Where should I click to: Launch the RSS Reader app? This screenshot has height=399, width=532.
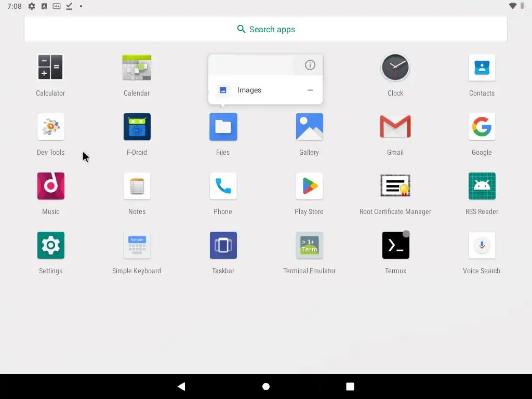pos(482,186)
